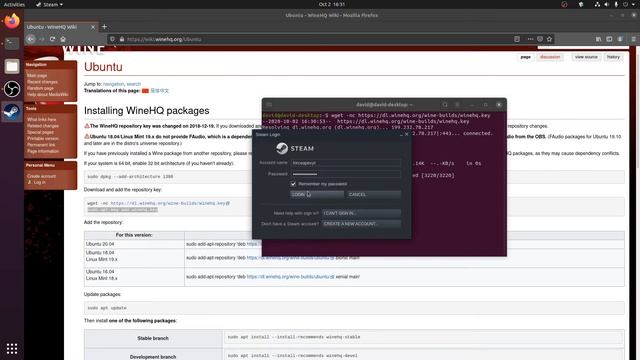Image resolution: width=640 pixels, height=360 pixels.
Task: Click the What links here link
Action: coord(42,120)
